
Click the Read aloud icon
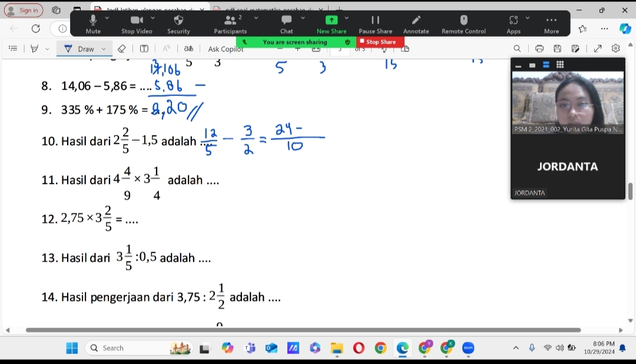coord(166,49)
